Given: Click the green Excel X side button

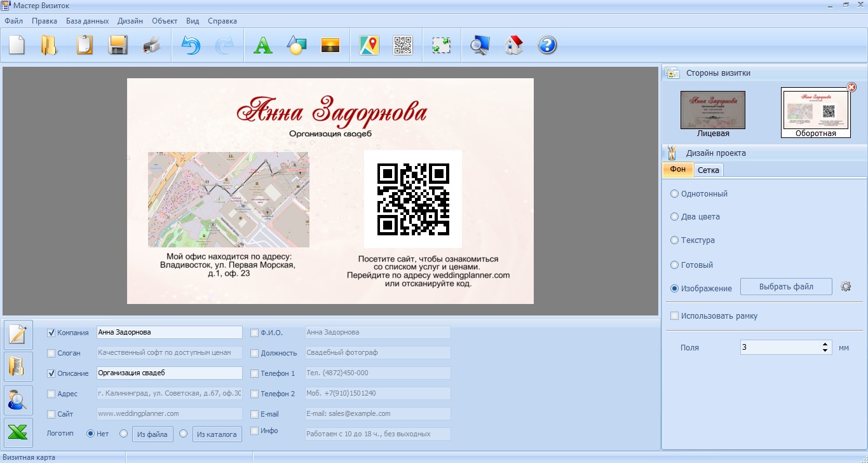Looking at the screenshot, I should click(18, 432).
